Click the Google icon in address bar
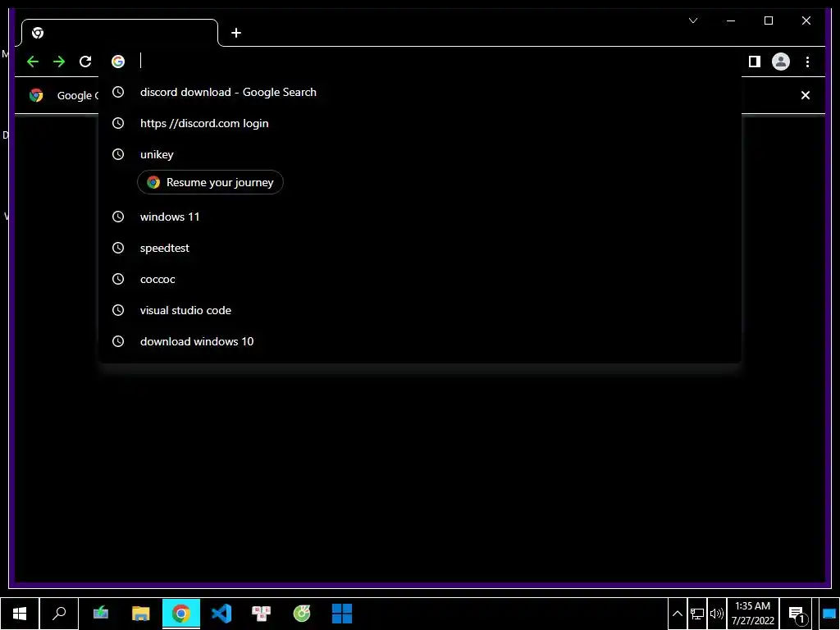The image size is (840, 630). click(118, 62)
